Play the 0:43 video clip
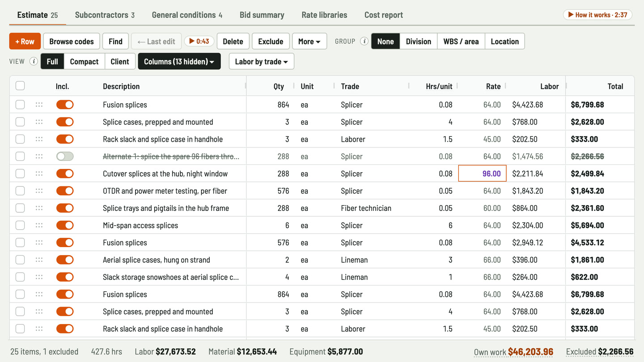The image size is (644, 362). coord(199,41)
